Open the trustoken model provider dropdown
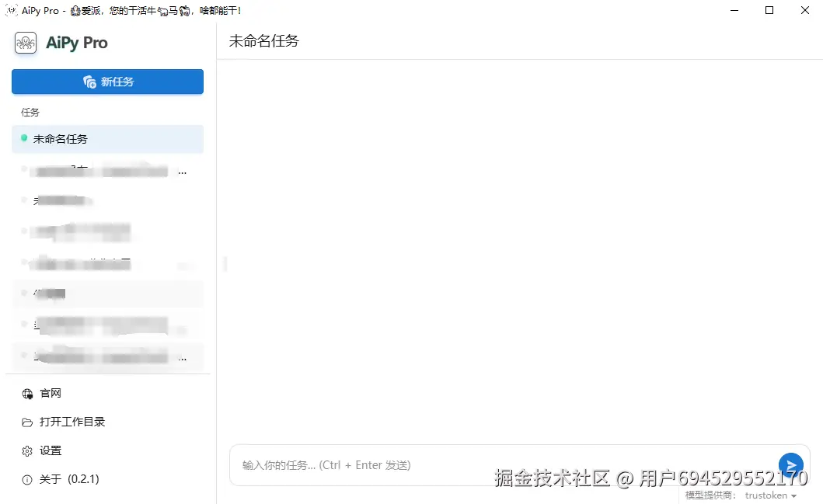This screenshot has width=823, height=504. click(x=769, y=495)
